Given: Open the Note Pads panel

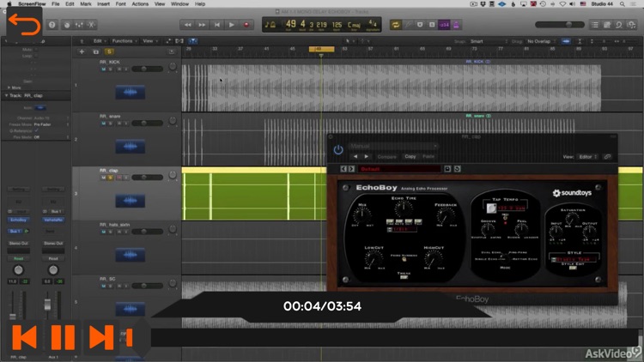Looking at the screenshot, I should coord(607,25).
